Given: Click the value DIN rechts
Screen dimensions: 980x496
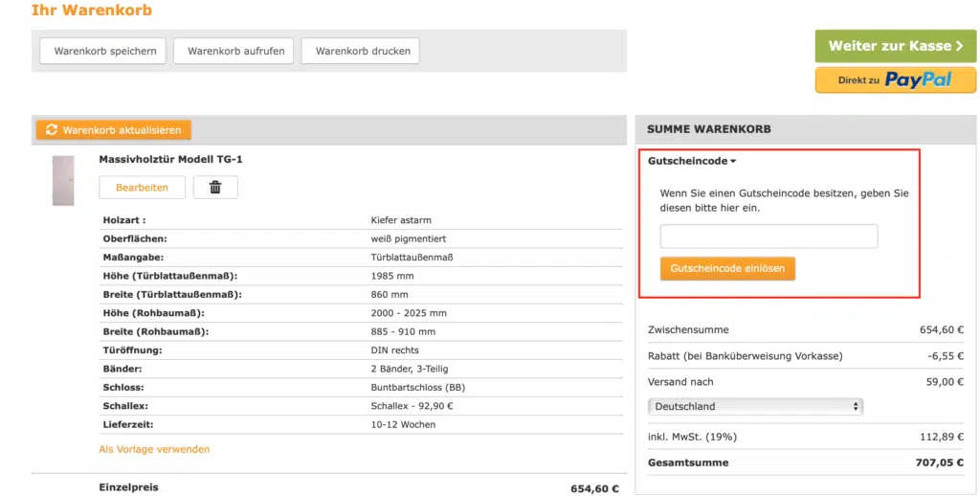Looking at the screenshot, I should 394,350.
